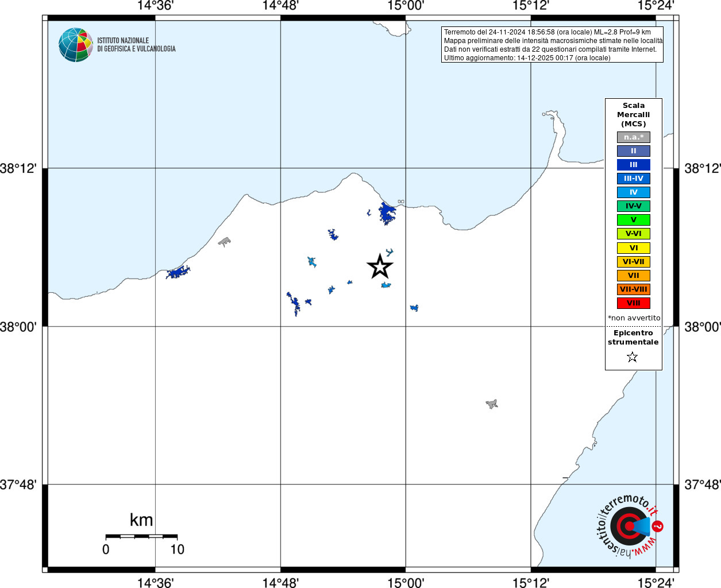Click the gray locality shape near 15°08'

pos(492,404)
